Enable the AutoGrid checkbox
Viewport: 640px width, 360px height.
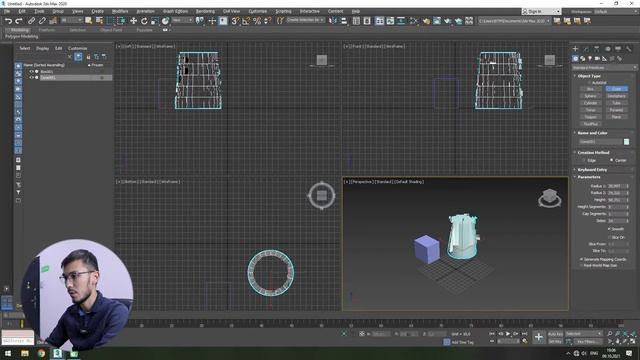[x=588, y=82]
